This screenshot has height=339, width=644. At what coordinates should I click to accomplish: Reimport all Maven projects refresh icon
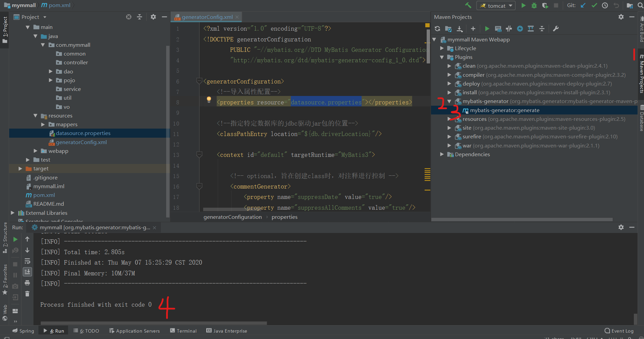click(x=437, y=29)
